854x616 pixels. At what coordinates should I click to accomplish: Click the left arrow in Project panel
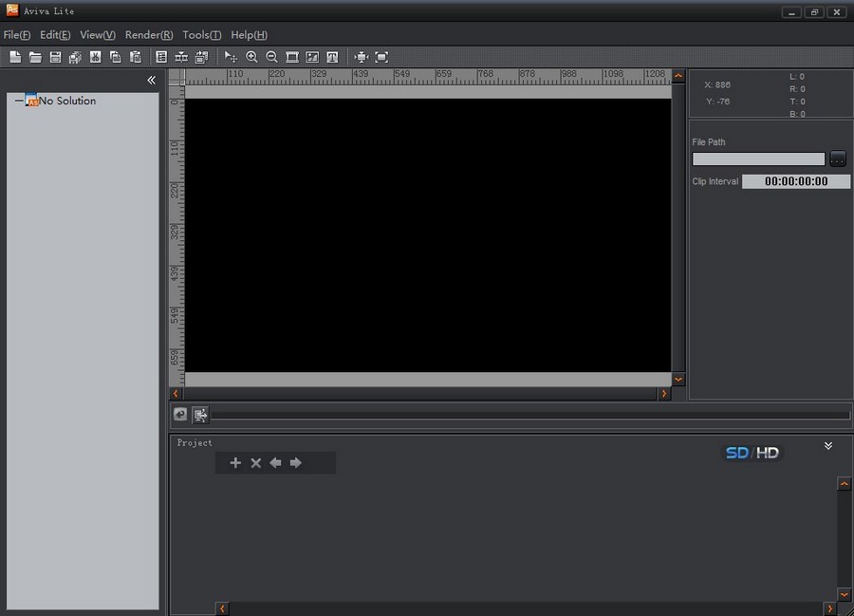click(x=275, y=462)
